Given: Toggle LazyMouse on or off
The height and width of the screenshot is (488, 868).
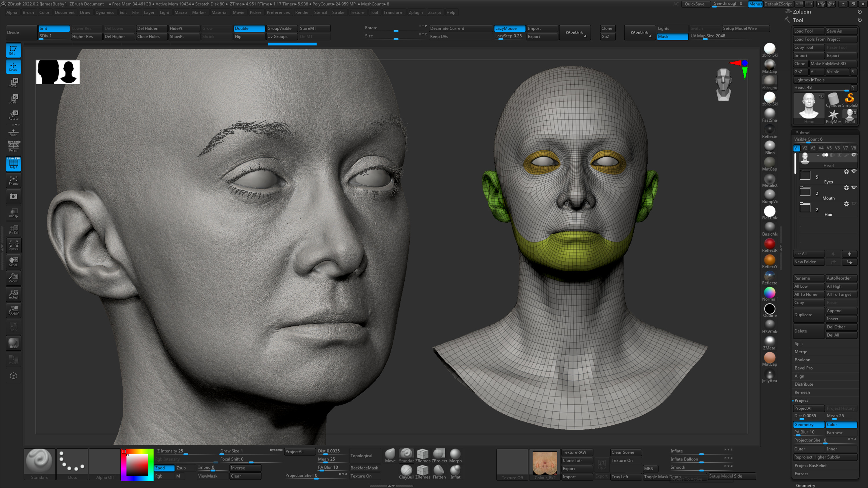Looking at the screenshot, I should (509, 27).
